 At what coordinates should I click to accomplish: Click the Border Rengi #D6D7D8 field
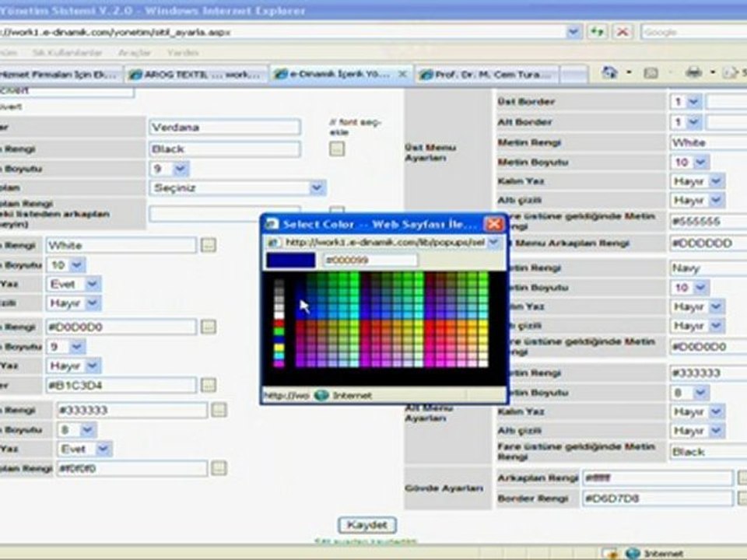658,499
